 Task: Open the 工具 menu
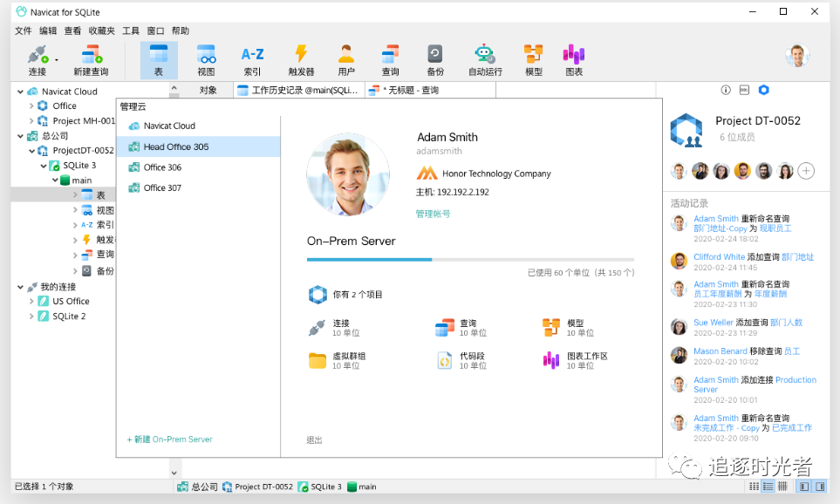point(130,31)
